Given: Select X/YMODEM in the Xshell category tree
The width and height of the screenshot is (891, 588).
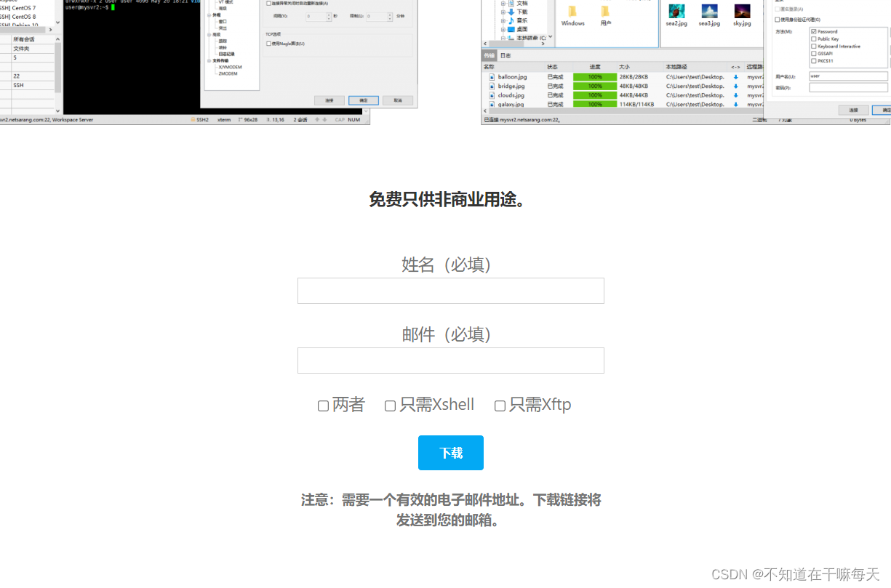Looking at the screenshot, I should tap(230, 67).
